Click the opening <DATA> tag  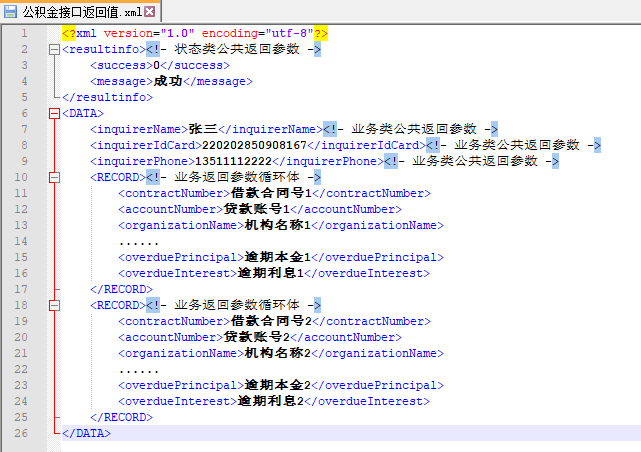(83, 113)
